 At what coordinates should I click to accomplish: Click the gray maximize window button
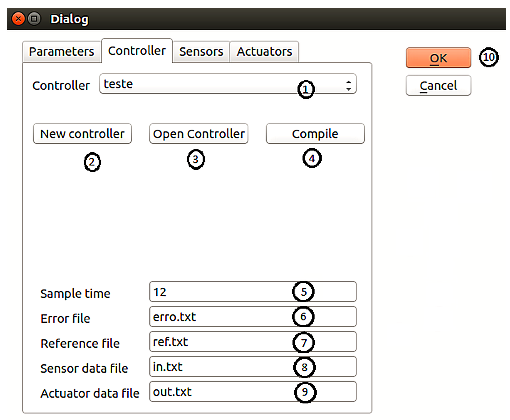34,19
